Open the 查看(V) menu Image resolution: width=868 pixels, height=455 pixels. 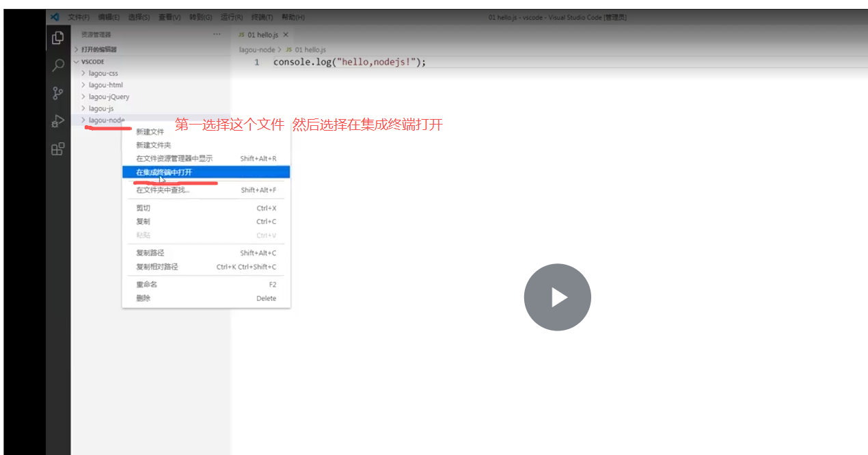click(x=169, y=17)
